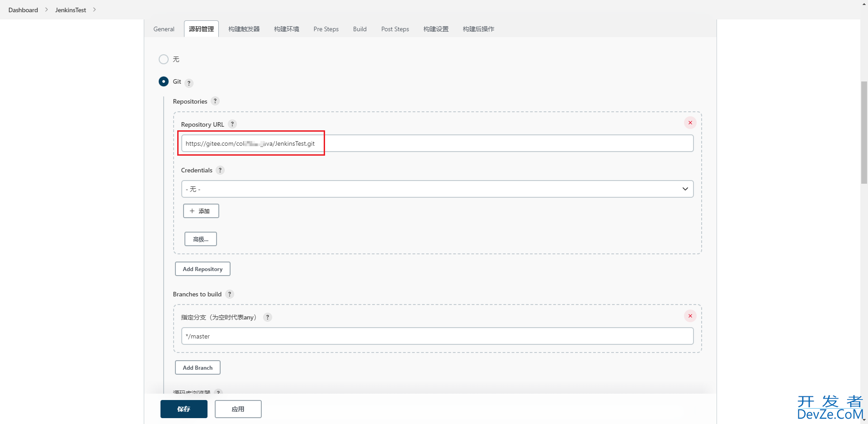This screenshot has width=868, height=424.
Task: Select the 无 source control radio button
Action: 164,59
